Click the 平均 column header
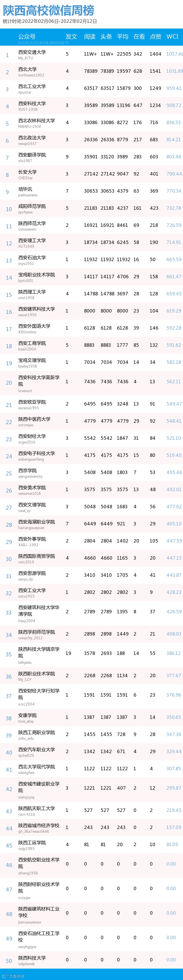Image resolution: width=183 pixels, height=980 pixels. pyautogui.click(x=122, y=37)
